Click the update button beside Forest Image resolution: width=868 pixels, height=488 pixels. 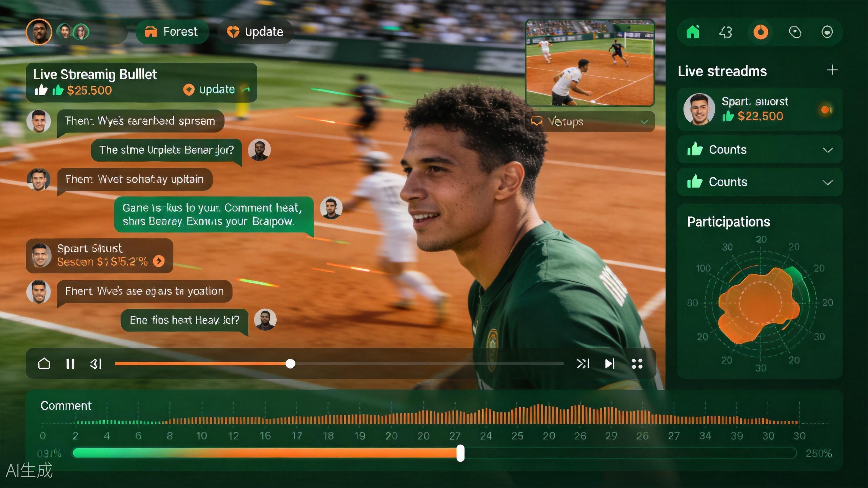255,32
